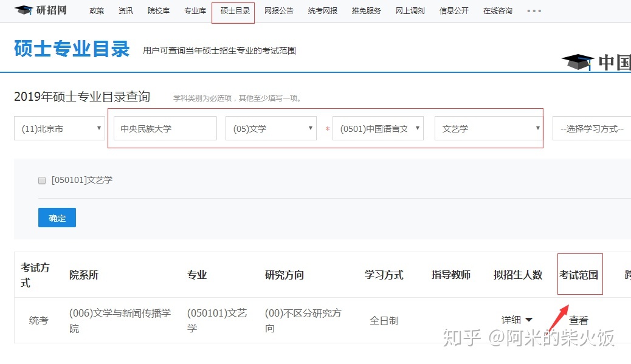631x364 pixels.
Task: Open the 硕士目录 navigation item
Action: click(235, 11)
